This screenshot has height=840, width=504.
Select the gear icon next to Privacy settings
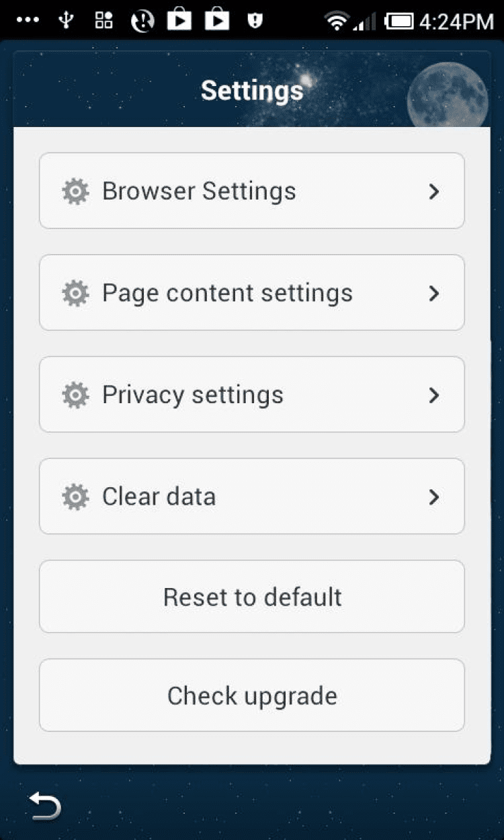pyautogui.click(x=75, y=395)
